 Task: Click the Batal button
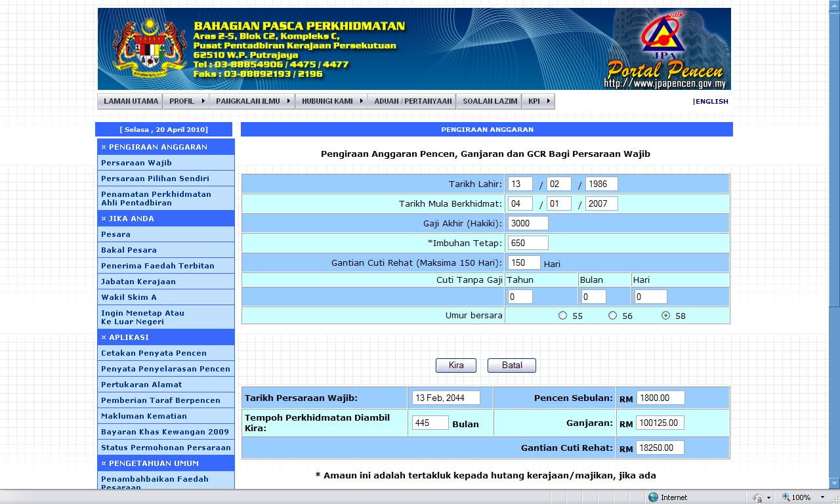(x=512, y=366)
